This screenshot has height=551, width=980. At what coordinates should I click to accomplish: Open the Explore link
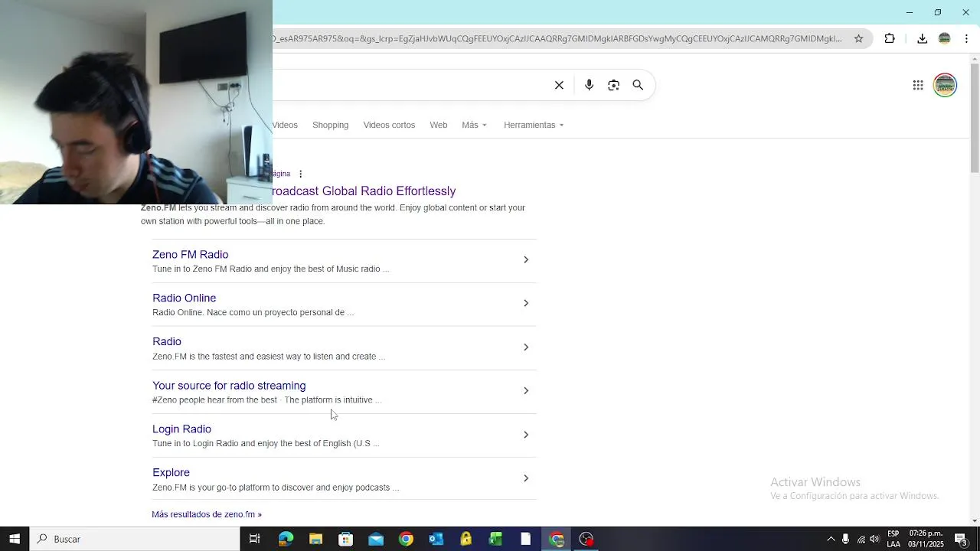point(171,472)
